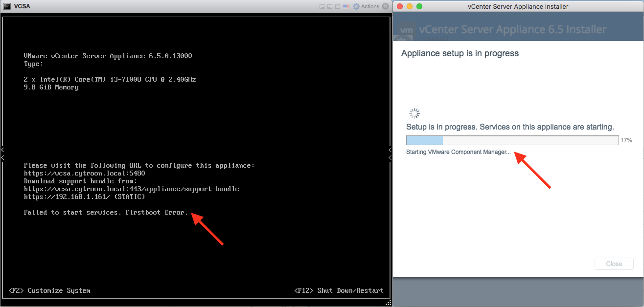Click the green zoom button of installer window

pos(419,6)
